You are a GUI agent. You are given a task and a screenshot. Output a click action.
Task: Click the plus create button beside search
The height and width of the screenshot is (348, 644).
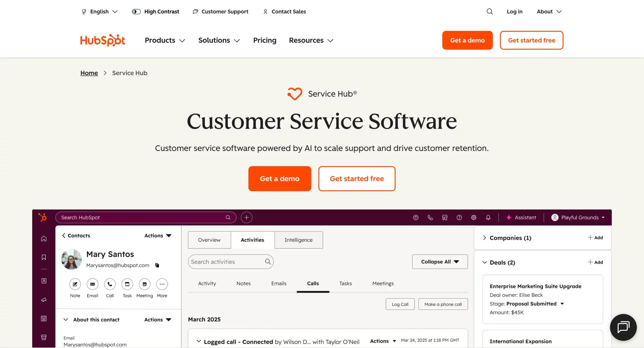click(x=247, y=217)
